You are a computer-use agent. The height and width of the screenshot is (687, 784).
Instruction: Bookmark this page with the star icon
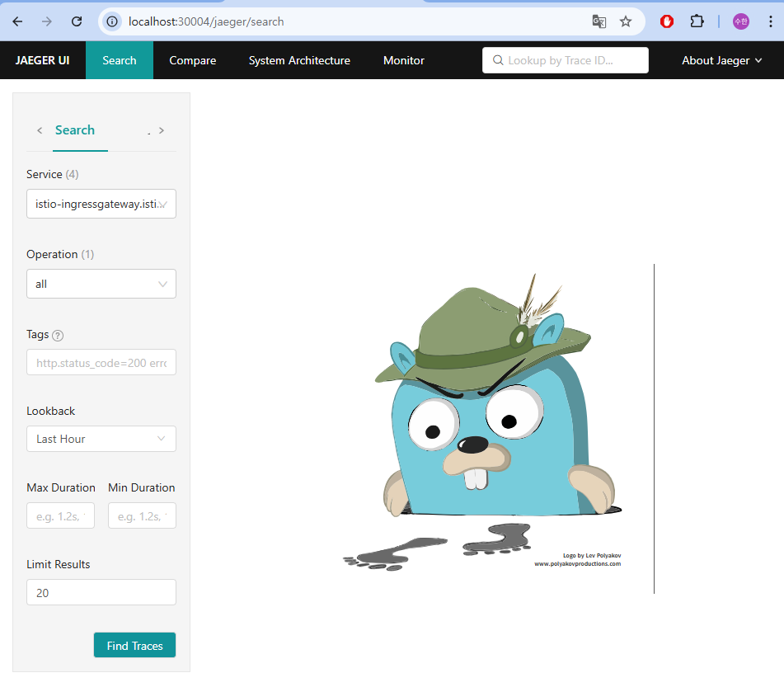[626, 21]
